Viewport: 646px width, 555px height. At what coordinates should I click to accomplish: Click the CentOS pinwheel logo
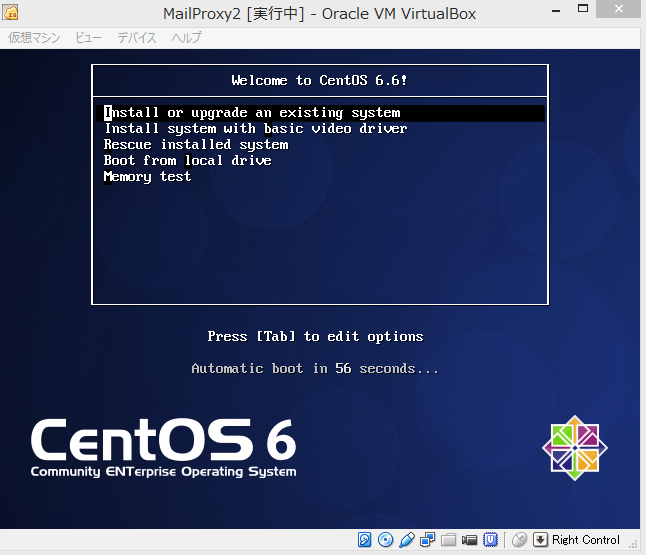(x=575, y=447)
